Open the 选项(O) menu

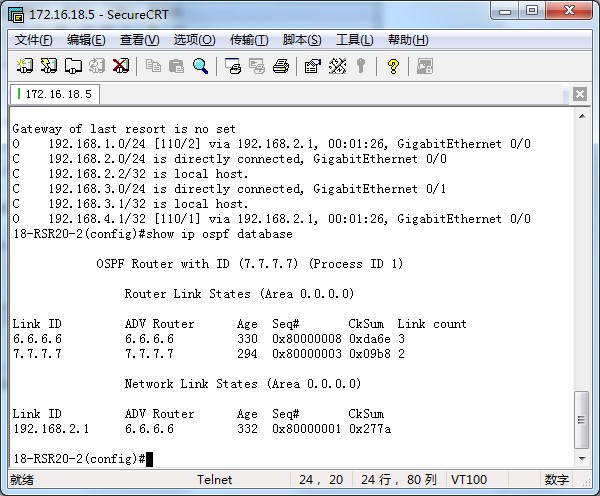point(194,40)
